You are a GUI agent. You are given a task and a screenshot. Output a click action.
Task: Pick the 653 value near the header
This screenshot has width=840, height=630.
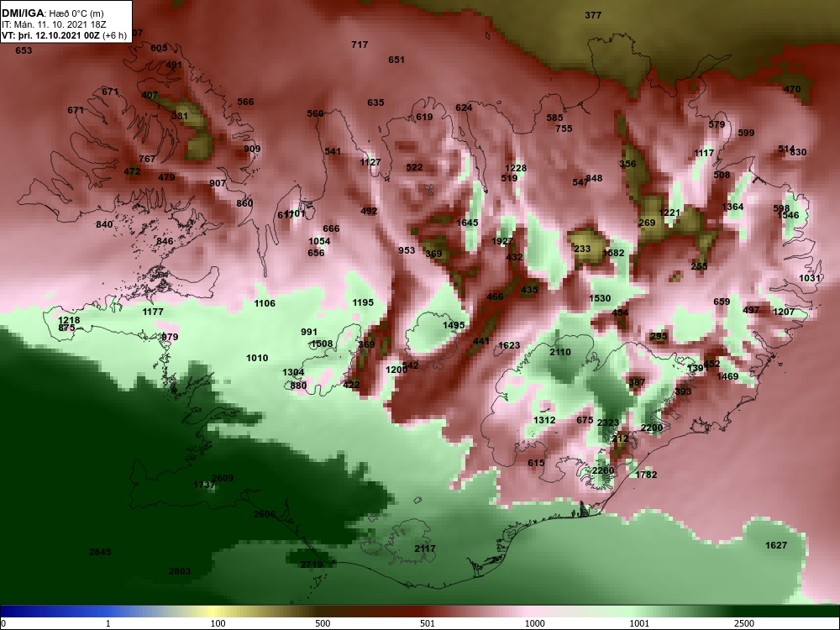(24, 50)
